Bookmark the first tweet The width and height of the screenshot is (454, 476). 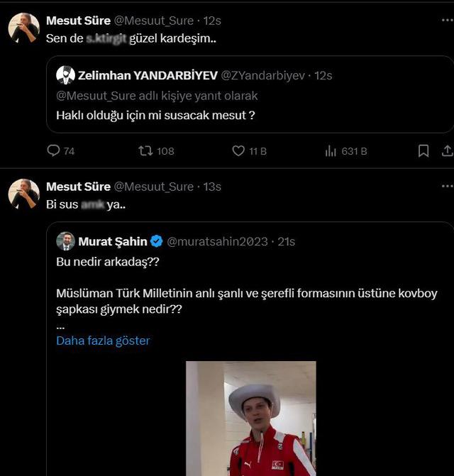pos(423,150)
